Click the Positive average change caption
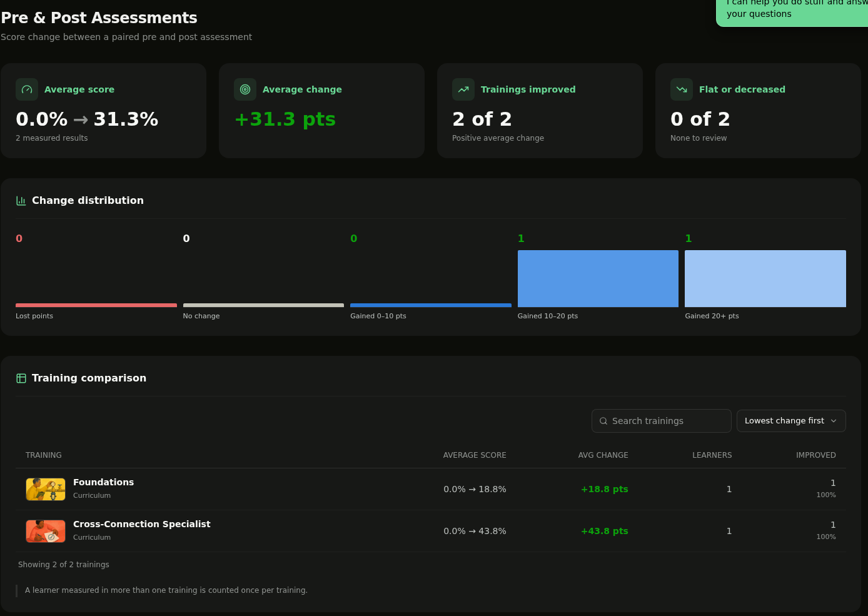 498,138
